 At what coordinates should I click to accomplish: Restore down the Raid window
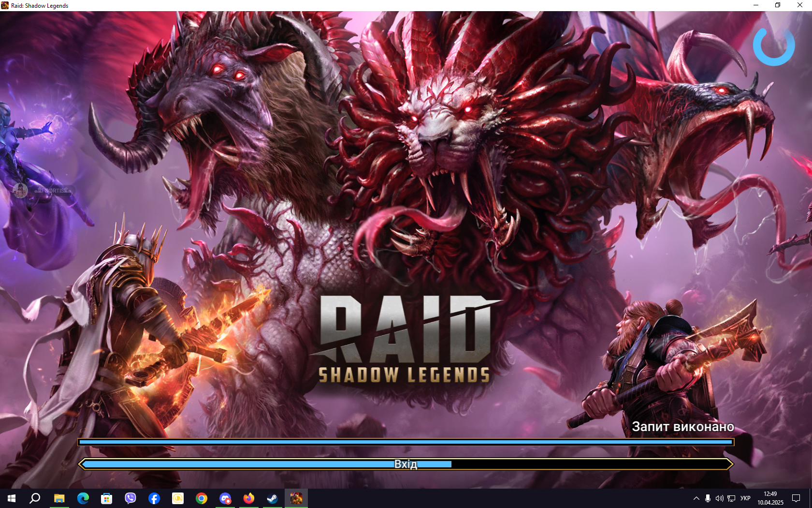(x=778, y=5)
